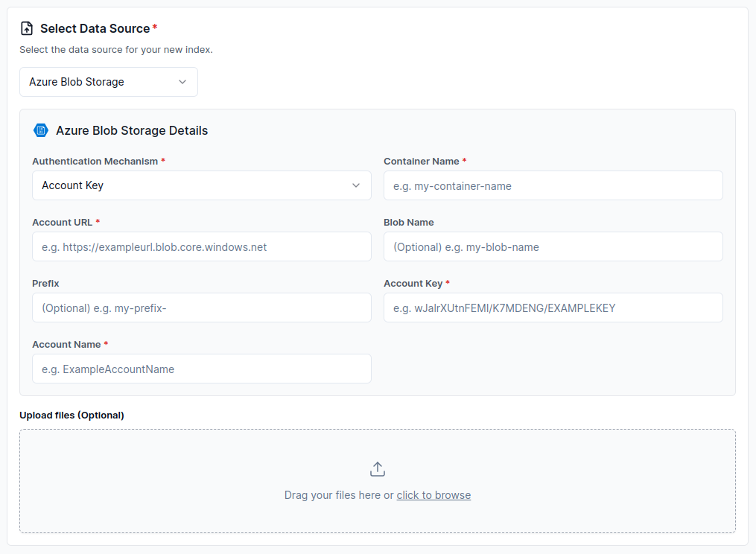Click the upload arrow icon in the drop zone
Screen dimensions: 756x554
tap(378, 469)
